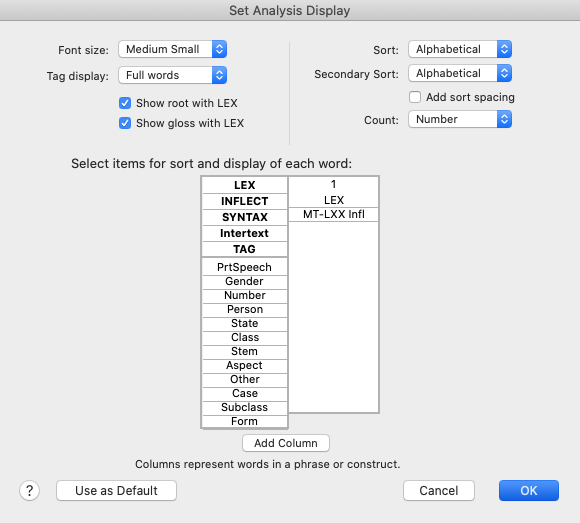Open the Count dropdown
580x523 pixels.
[460, 119]
